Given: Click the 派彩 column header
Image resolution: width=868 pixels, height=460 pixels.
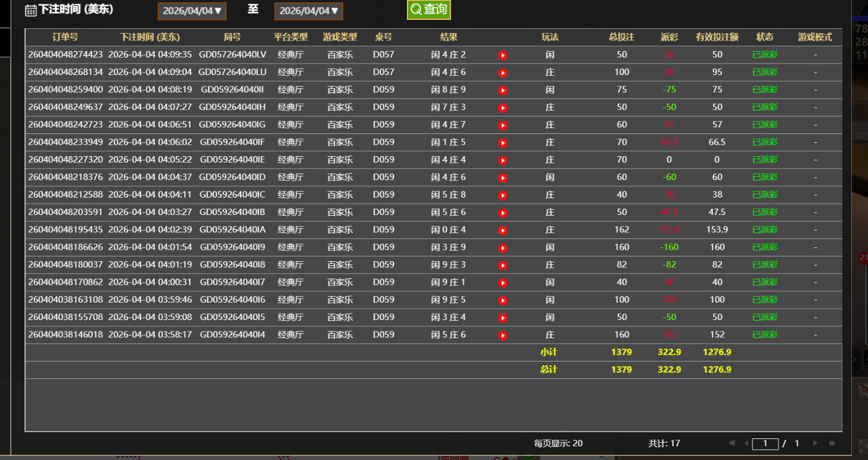Looking at the screenshot, I should pyautogui.click(x=669, y=37).
